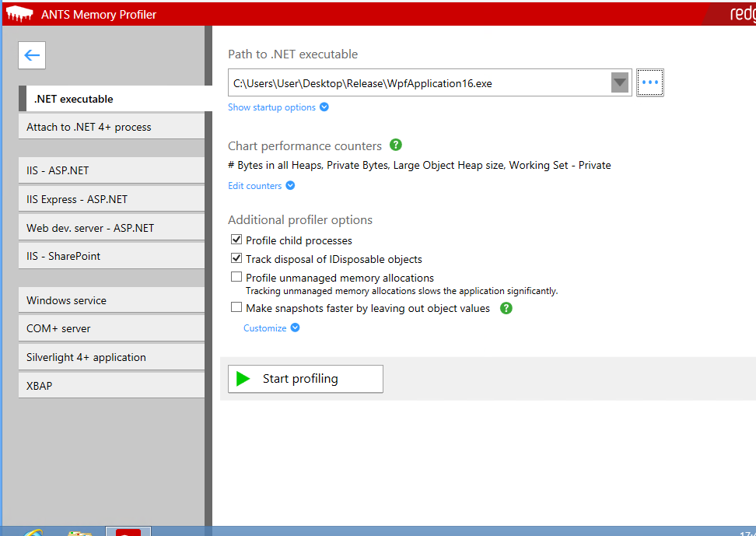This screenshot has height=536, width=756.
Task: Select Windows service option
Action: click(111, 300)
